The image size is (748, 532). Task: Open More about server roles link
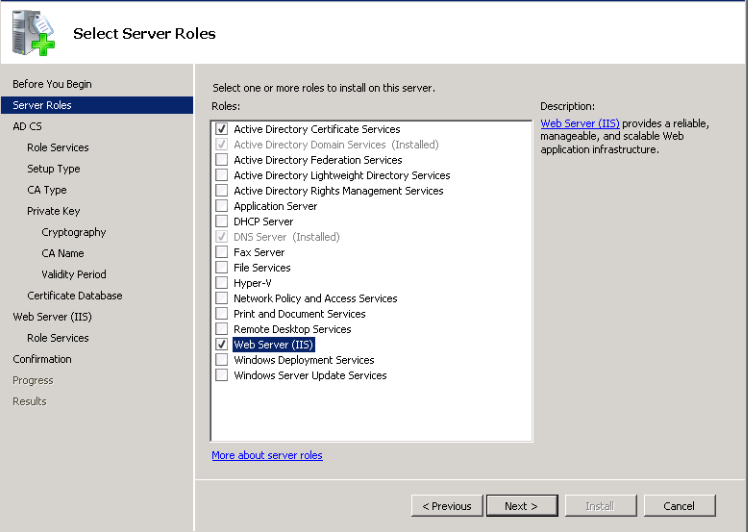(267, 455)
